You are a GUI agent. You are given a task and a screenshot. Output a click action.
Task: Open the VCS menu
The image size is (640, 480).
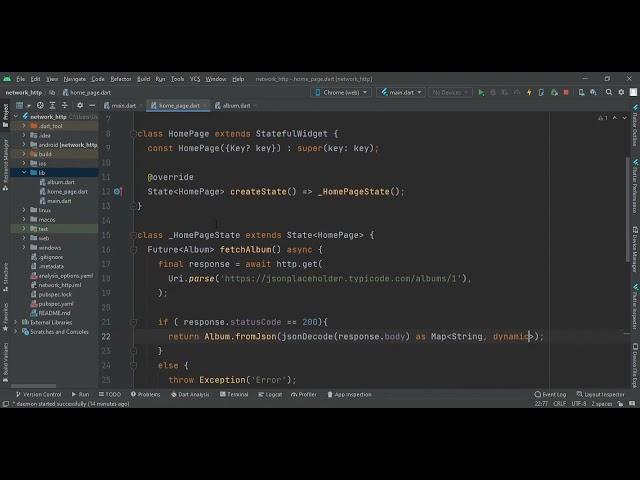pyautogui.click(x=195, y=79)
